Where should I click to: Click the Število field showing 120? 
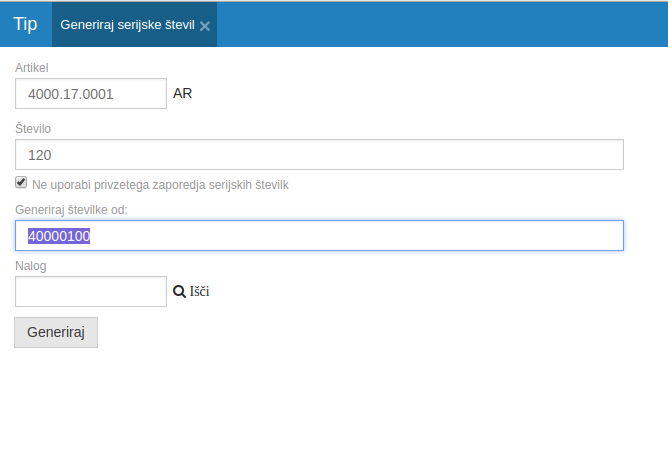319,155
